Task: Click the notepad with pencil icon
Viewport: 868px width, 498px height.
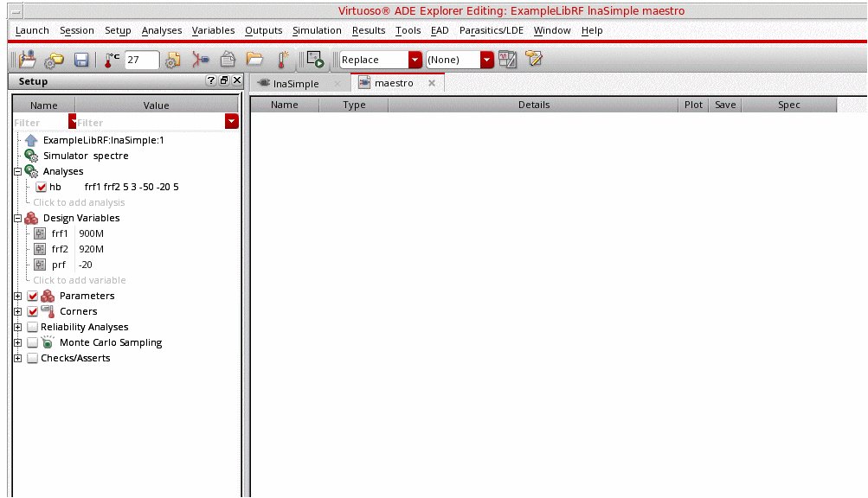Action: pos(534,58)
